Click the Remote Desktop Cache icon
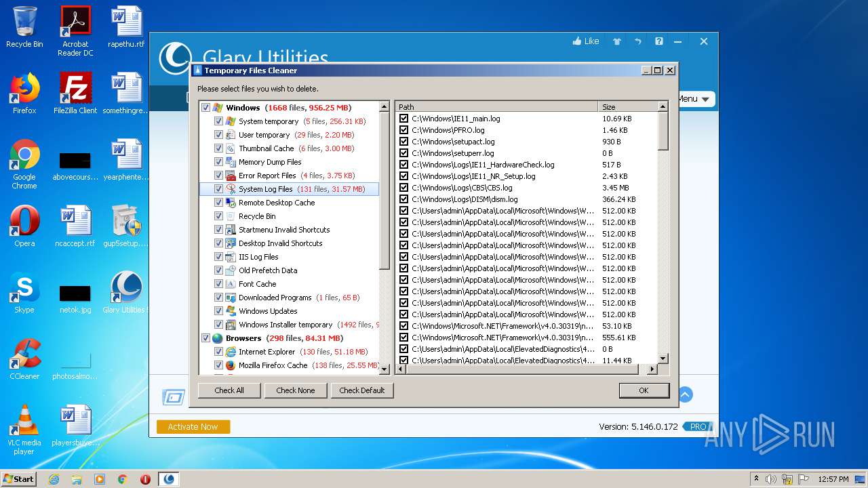The image size is (868, 488). click(231, 203)
